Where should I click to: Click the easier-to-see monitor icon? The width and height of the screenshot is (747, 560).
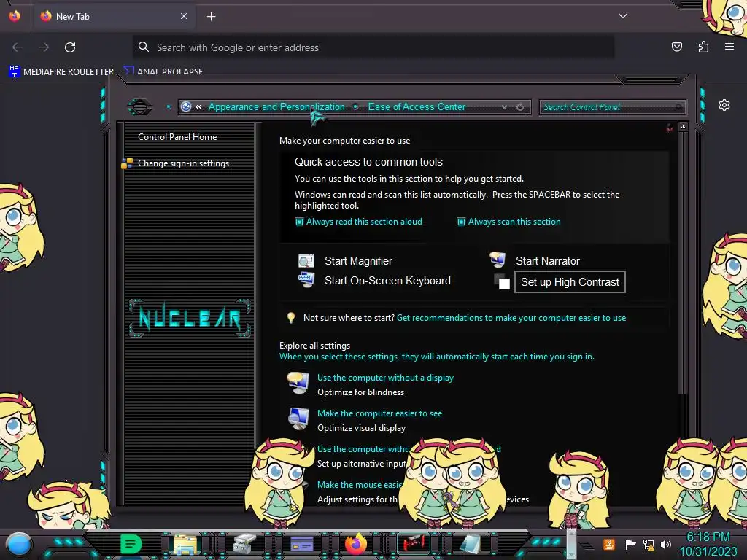pos(298,419)
